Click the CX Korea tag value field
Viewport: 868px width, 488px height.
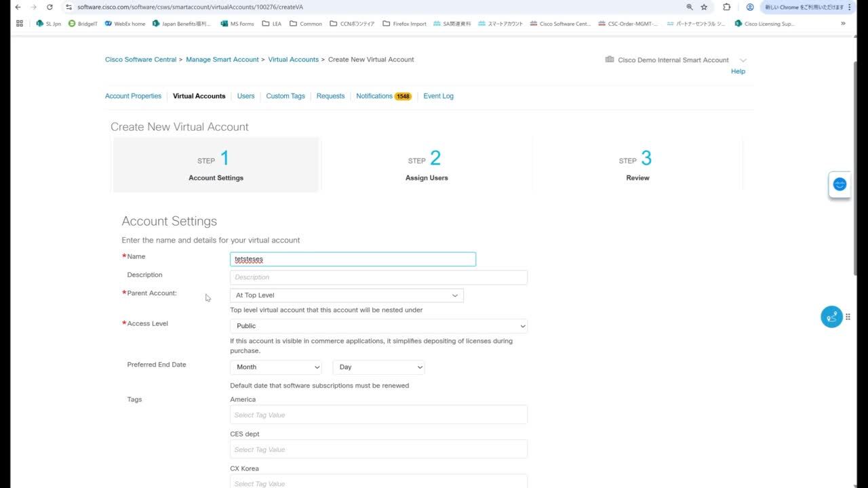coord(378,483)
